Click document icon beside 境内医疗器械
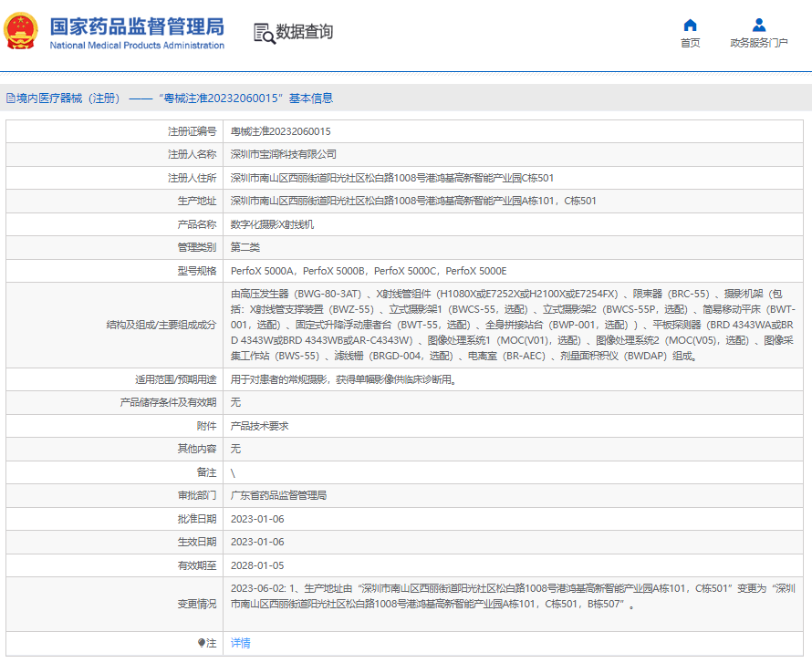Image resolution: width=812 pixels, height=663 pixels. point(10,98)
